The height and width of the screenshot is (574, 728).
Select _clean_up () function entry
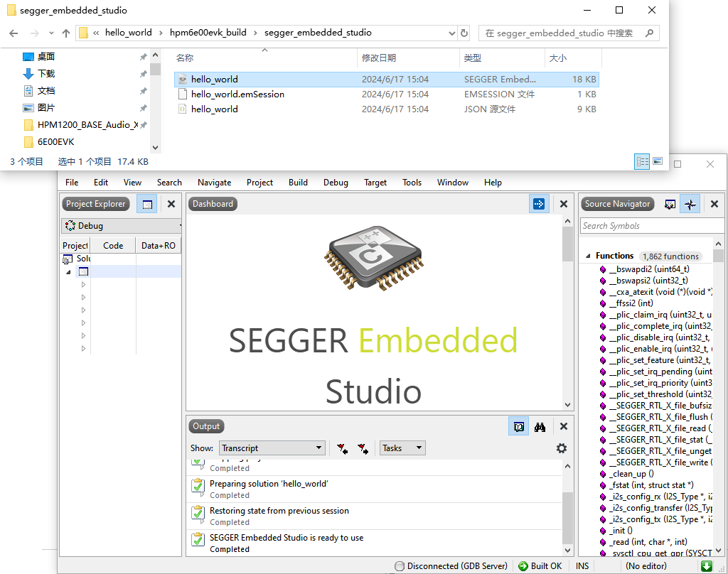tap(632, 474)
